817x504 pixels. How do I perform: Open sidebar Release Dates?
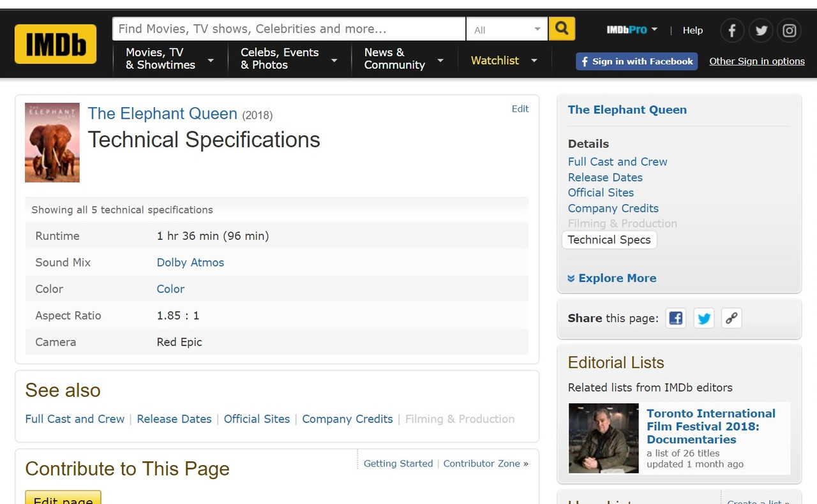coord(605,177)
